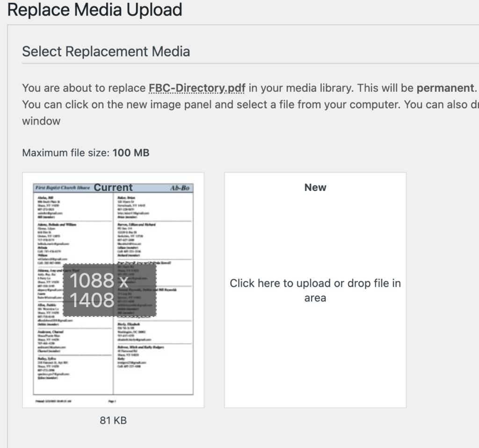Click the Replace Media Upload page title
479x448 pixels.
tap(94, 10)
